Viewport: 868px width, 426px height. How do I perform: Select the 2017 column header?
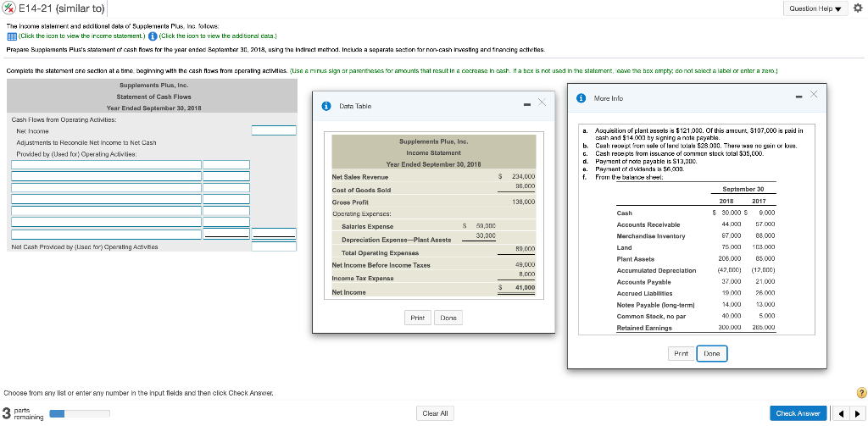(x=759, y=202)
